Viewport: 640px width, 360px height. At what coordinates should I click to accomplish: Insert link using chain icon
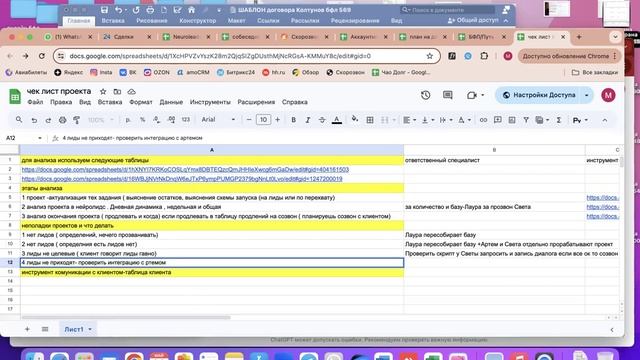(483, 120)
